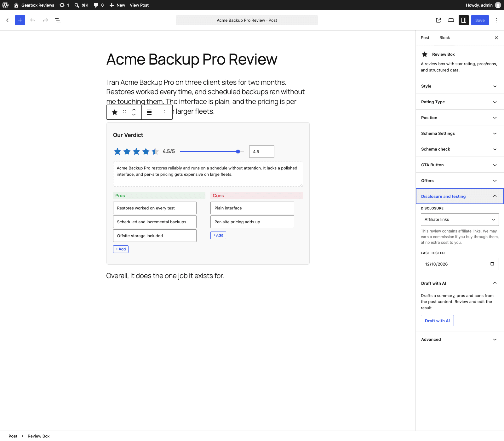The height and width of the screenshot is (441, 504).
Task: Undo the last change
Action: [33, 20]
